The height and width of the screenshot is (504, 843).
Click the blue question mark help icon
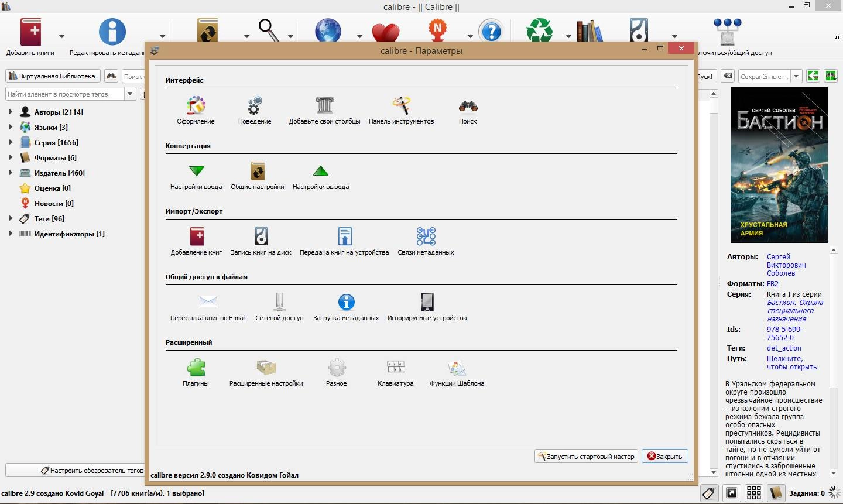(491, 31)
